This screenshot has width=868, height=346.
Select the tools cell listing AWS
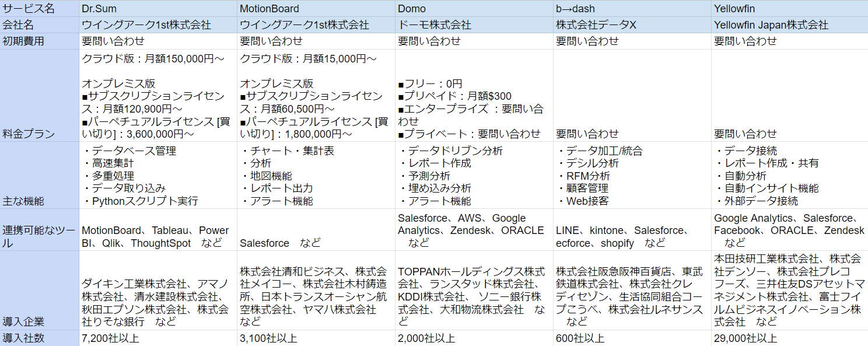[474, 230]
